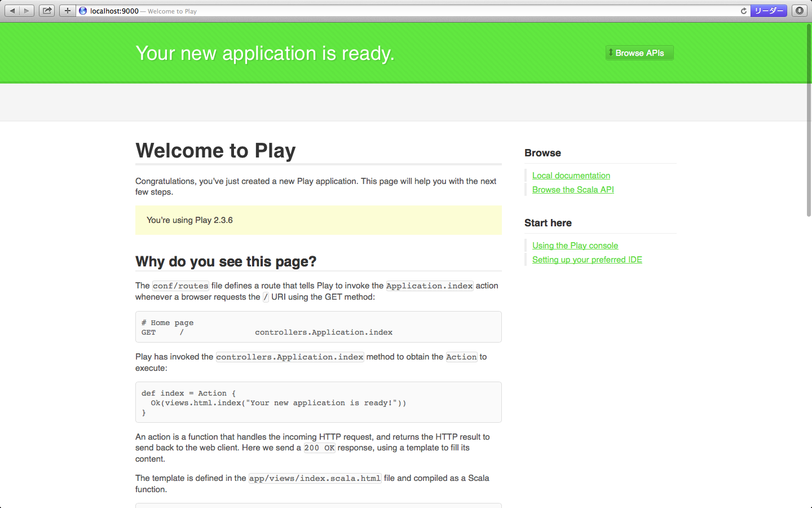The width and height of the screenshot is (812, 508).
Task: Select the localhost:9000 address field
Action: coord(413,11)
